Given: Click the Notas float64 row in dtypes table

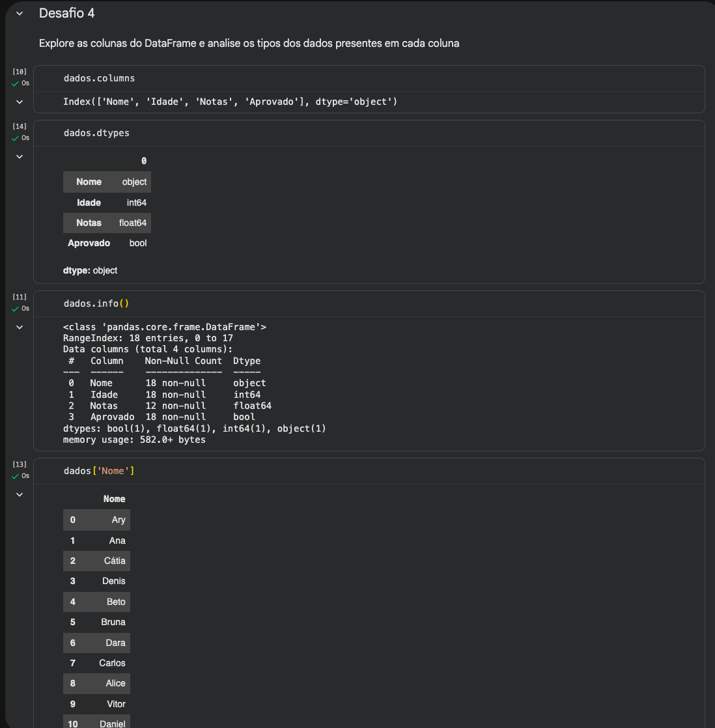Looking at the screenshot, I should pyautogui.click(x=107, y=223).
